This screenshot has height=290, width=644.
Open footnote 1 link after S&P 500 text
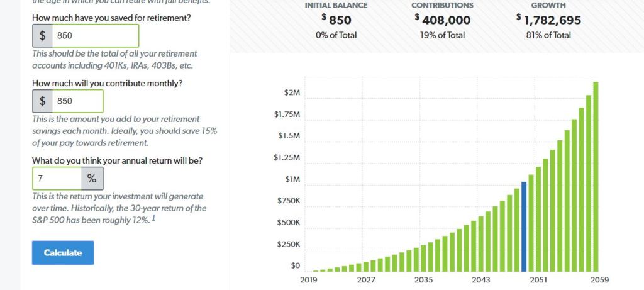pyautogui.click(x=153, y=218)
